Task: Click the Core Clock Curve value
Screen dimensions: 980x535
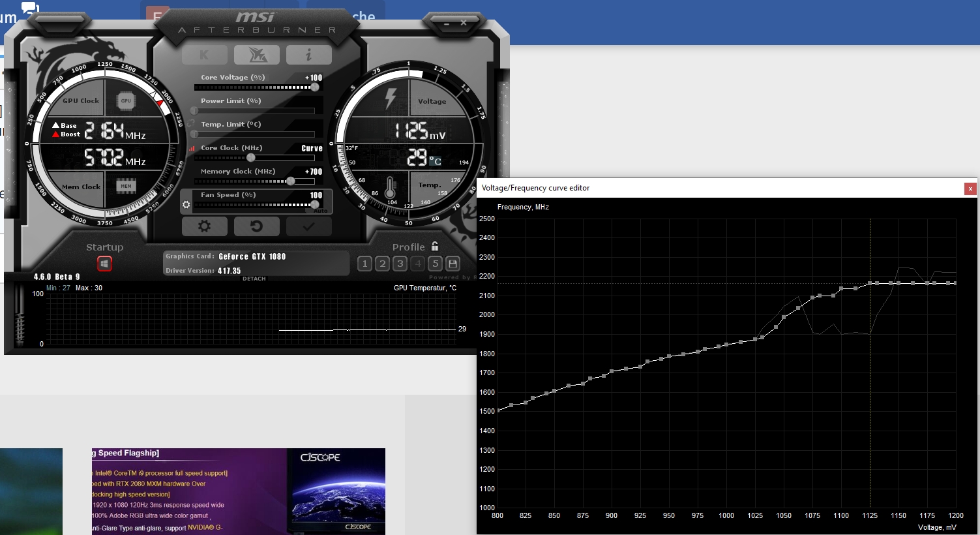Action: 312,148
